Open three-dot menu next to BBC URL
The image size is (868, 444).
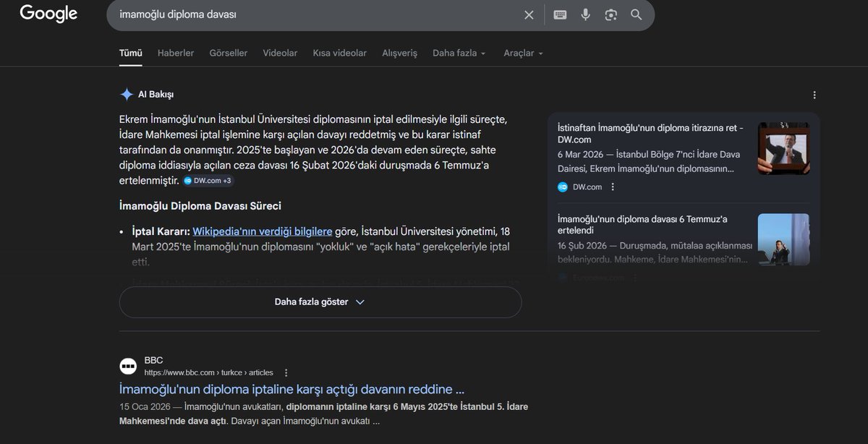pos(286,372)
